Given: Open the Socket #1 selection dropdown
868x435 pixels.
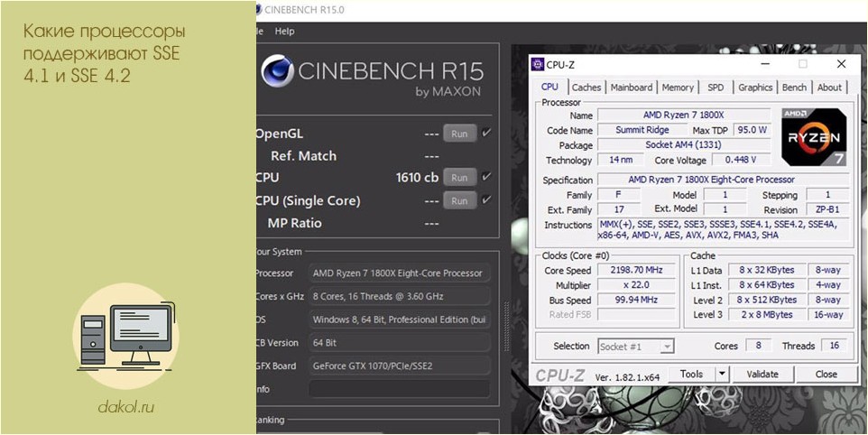Looking at the screenshot, I should click(x=636, y=347).
